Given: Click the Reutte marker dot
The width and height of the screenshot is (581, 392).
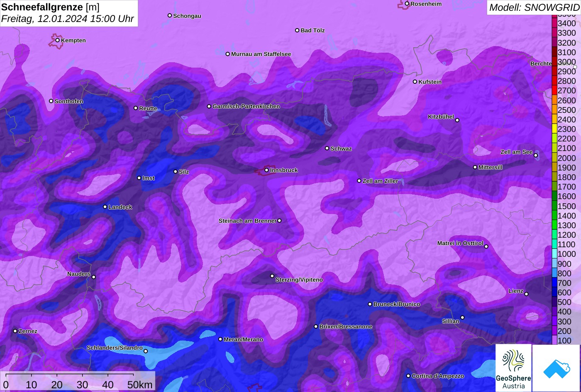Looking at the screenshot, I should point(136,108).
